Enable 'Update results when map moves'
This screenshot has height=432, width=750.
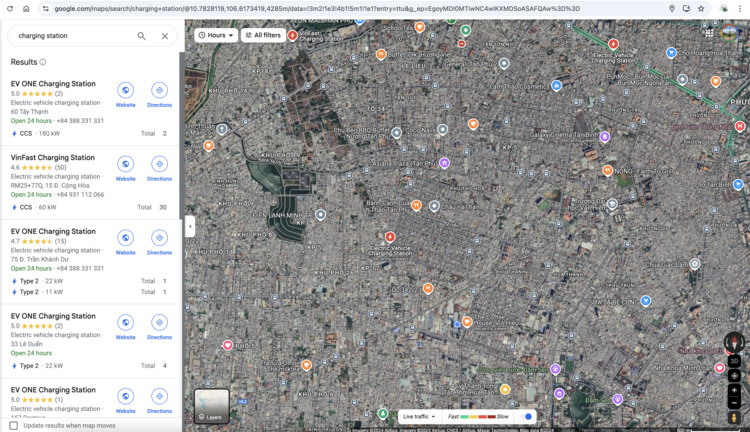click(14, 425)
